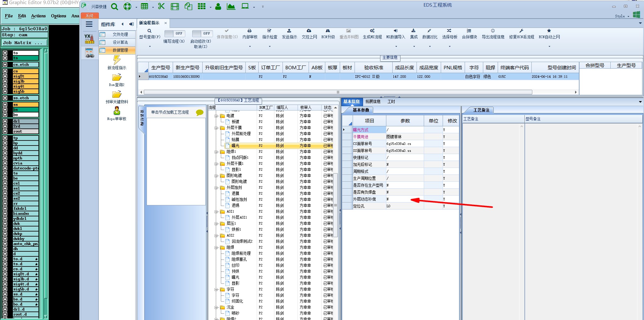Screen dimensions: 644x320
Task: Click 生成MI流程 gears button
Action: (x=372, y=34)
